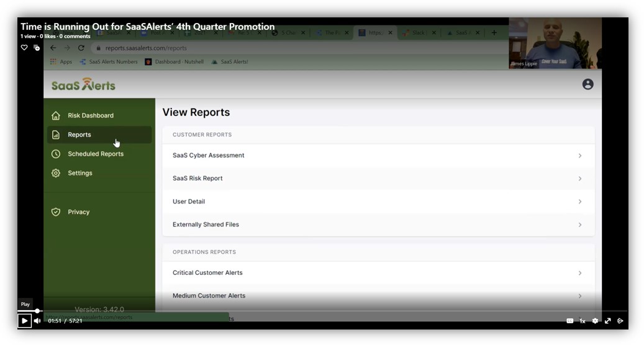Open the user account profile icon
This screenshot has width=644, height=345.
tap(587, 84)
